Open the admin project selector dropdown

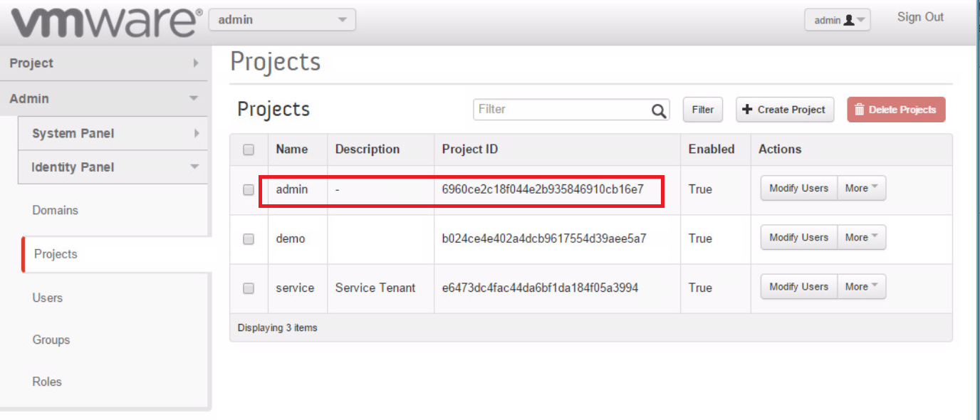pos(281,20)
